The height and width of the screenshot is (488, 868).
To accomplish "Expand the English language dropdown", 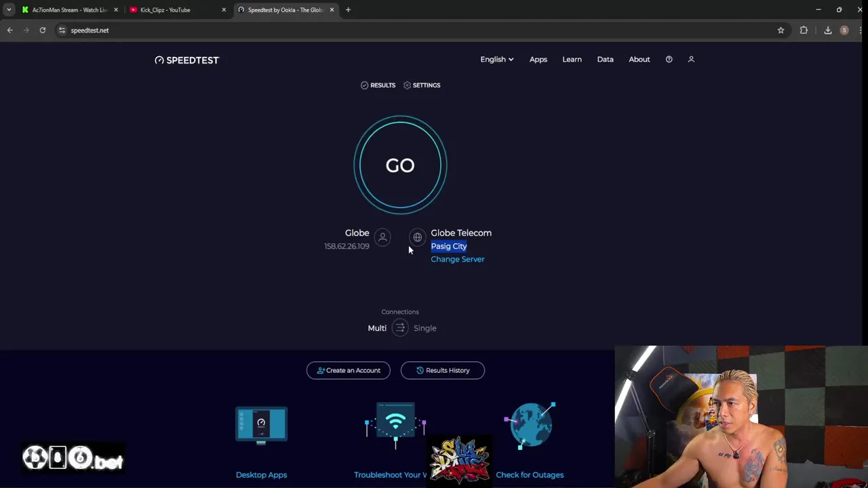I will point(496,60).
